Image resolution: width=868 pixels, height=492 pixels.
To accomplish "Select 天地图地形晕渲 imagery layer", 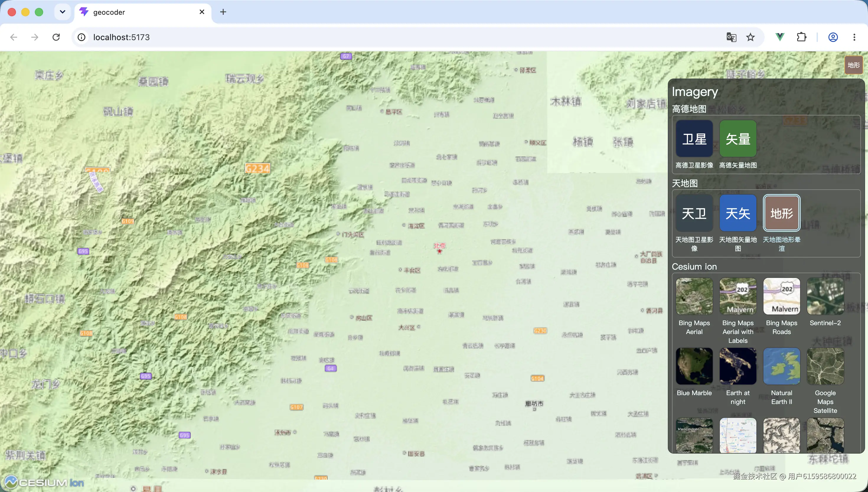I will (x=781, y=223).
